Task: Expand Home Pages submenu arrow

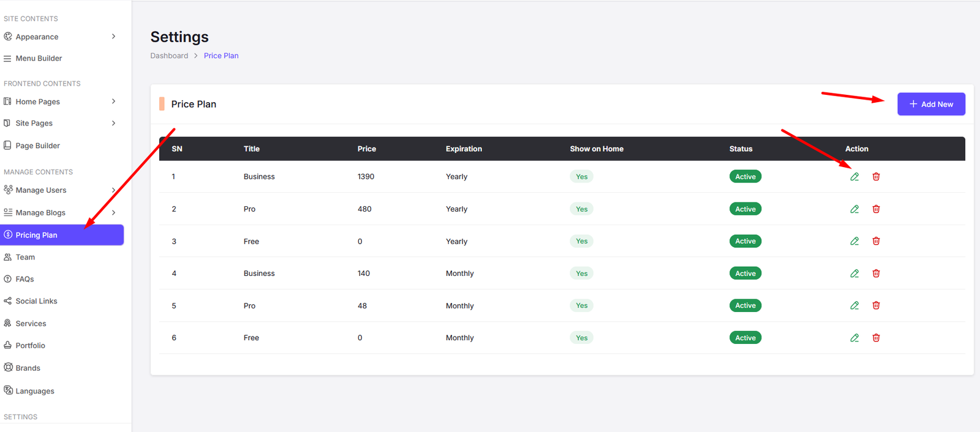Action: (113, 102)
